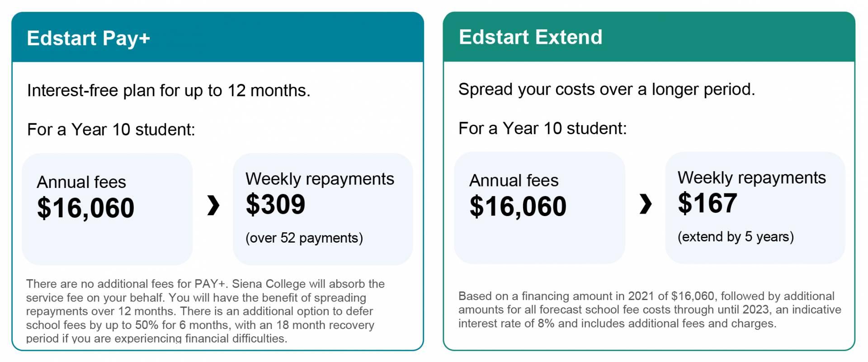Click 'For a Year 10 student' in Extend card
The width and height of the screenshot is (868, 362).
click(542, 128)
